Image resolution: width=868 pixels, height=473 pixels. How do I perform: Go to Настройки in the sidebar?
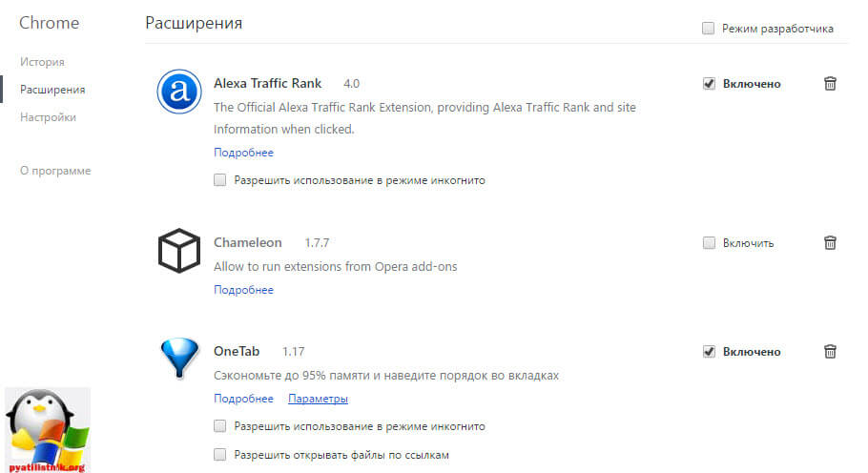coord(48,117)
